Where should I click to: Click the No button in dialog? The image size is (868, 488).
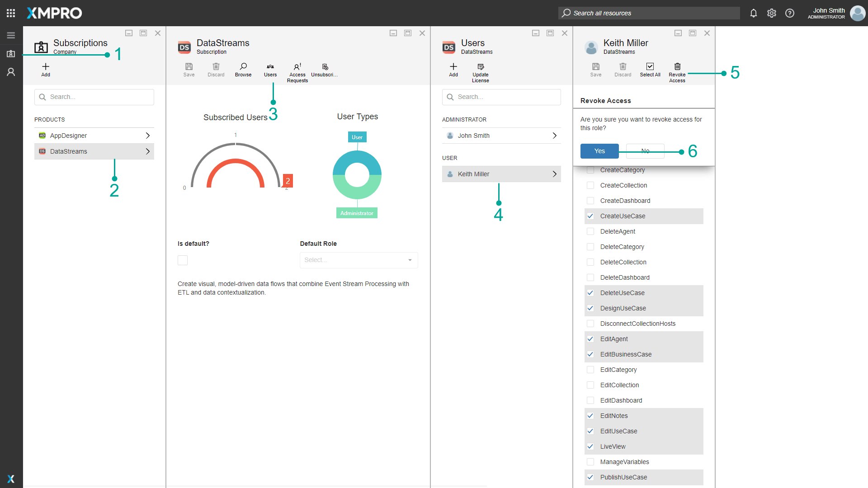pyautogui.click(x=645, y=151)
